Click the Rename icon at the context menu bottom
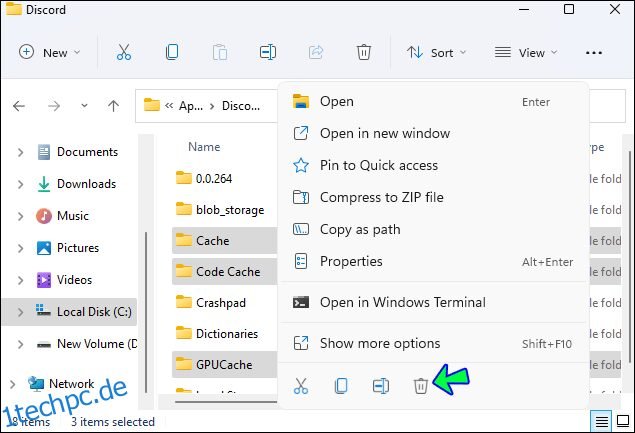This screenshot has width=635, height=433. [381, 386]
